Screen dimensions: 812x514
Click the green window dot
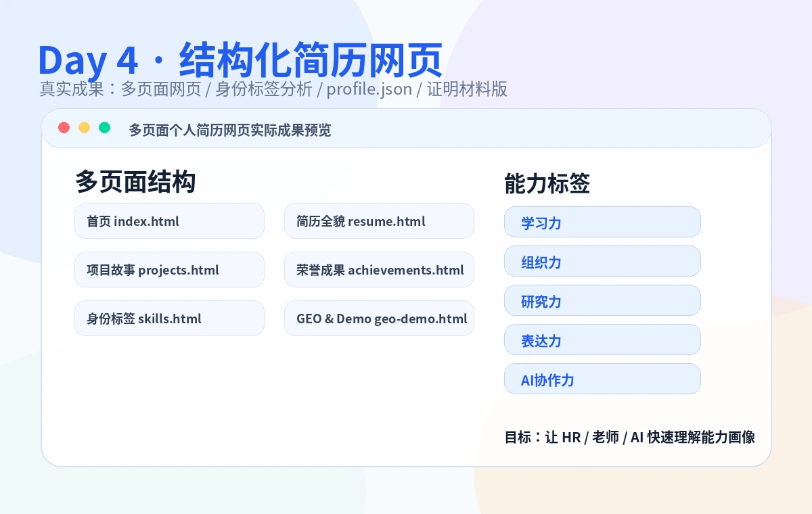[104, 128]
